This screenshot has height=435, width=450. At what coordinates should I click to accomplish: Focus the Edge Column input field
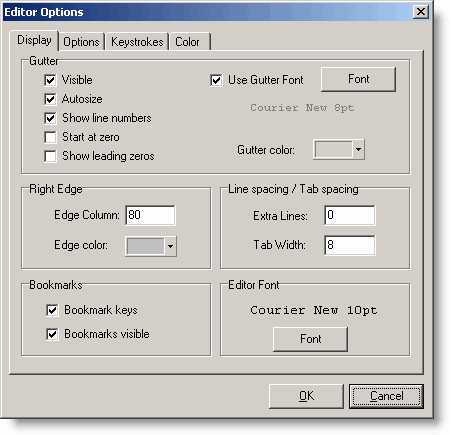point(150,215)
